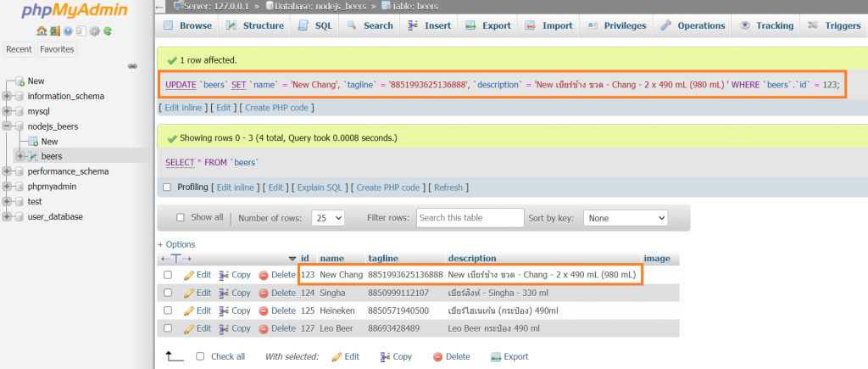Tick the Show all checkbox
868x369 pixels.
(180, 218)
